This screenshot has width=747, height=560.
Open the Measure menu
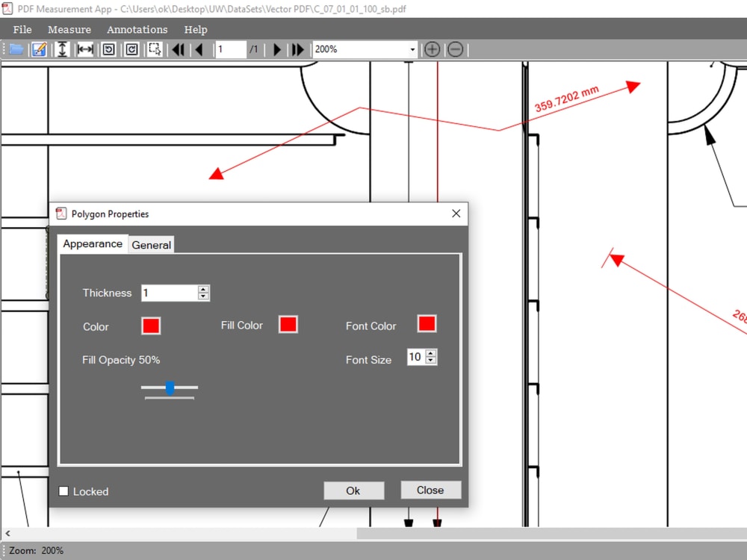pyautogui.click(x=69, y=30)
